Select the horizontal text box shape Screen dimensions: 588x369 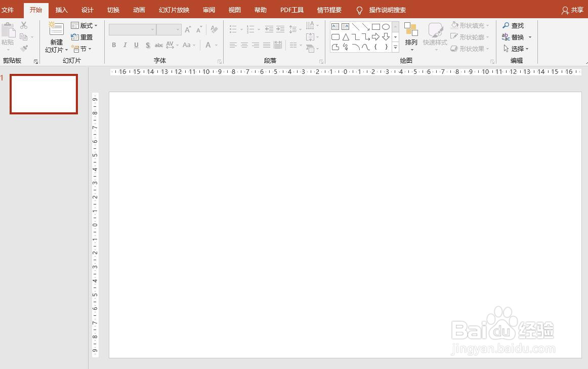click(x=335, y=27)
